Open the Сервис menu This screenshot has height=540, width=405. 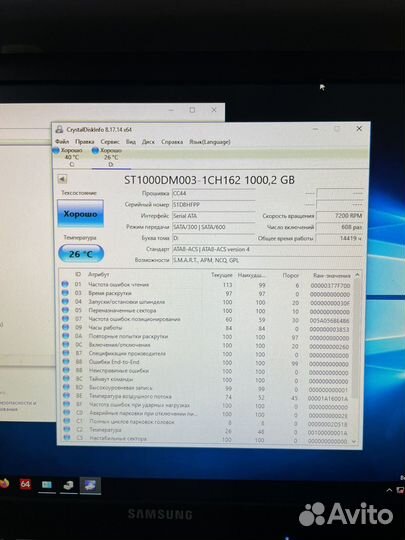pyautogui.click(x=110, y=142)
